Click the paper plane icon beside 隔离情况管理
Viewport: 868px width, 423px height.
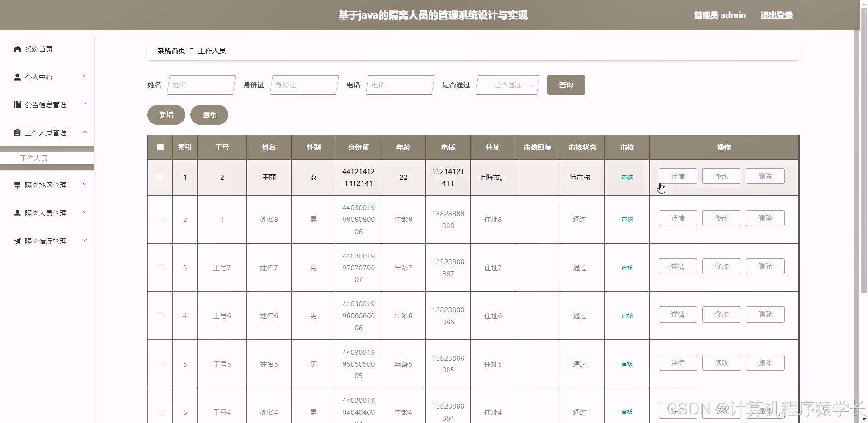pos(17,241)
